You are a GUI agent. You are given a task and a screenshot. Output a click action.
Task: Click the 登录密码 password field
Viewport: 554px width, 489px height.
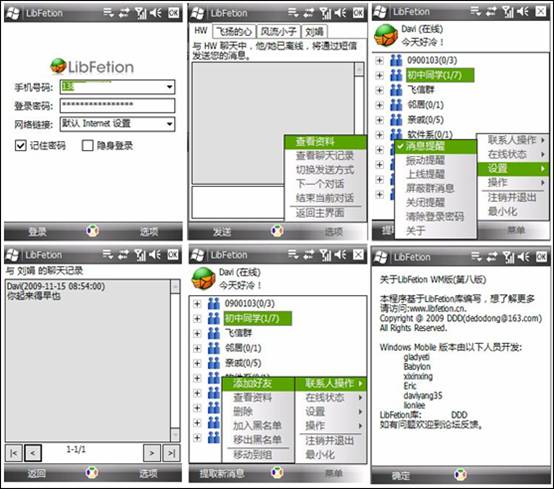[x=117, y=105]
